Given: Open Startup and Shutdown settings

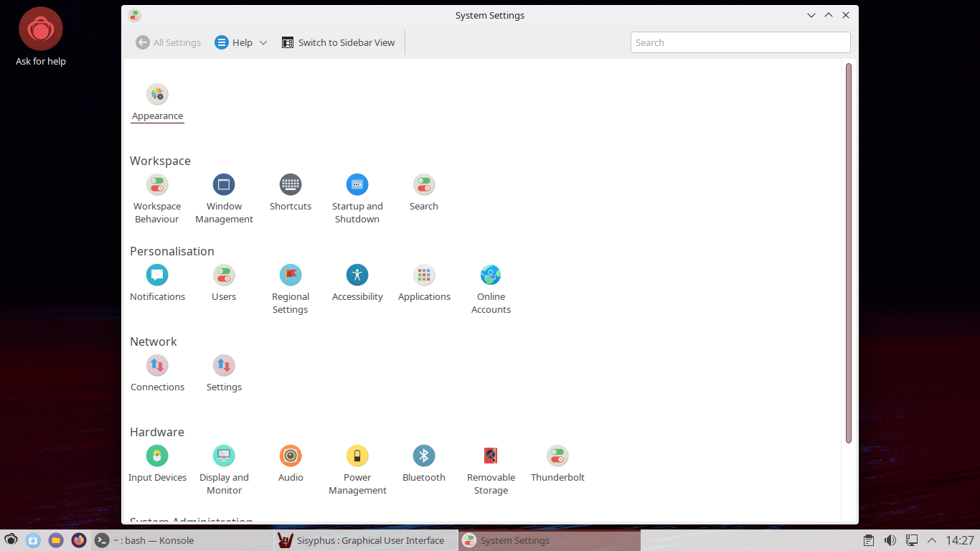Looking at the screenshot, I should 357,199.
